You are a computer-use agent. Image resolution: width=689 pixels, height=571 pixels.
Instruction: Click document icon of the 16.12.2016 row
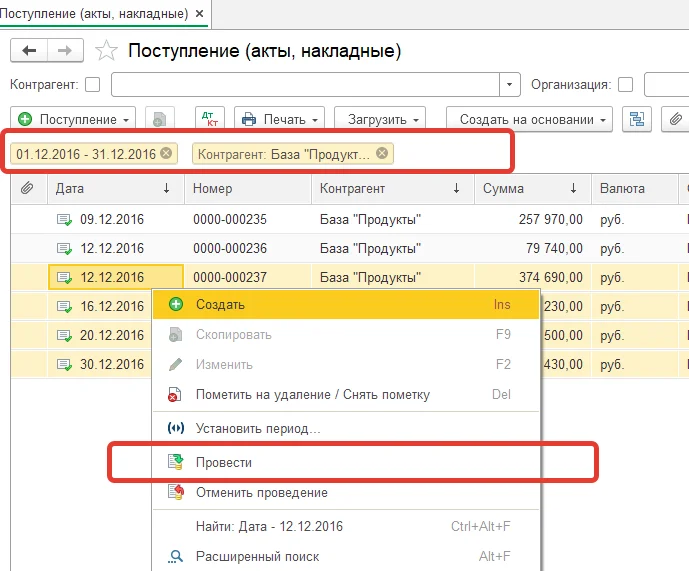pos(65,306)
